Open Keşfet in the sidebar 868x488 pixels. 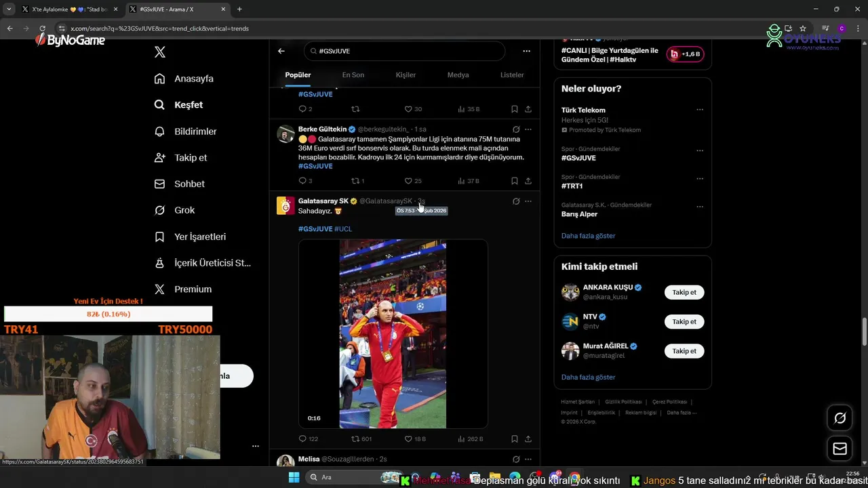(x=178, y=105)
